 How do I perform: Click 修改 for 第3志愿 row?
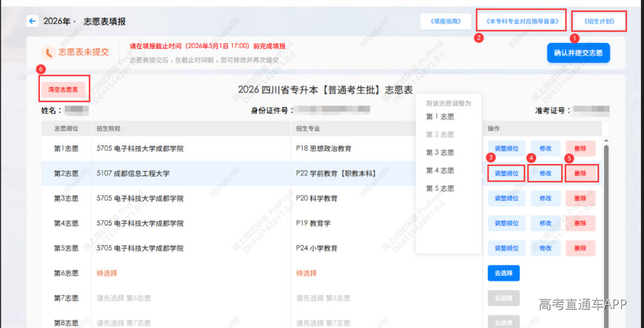tap(545, 199)
